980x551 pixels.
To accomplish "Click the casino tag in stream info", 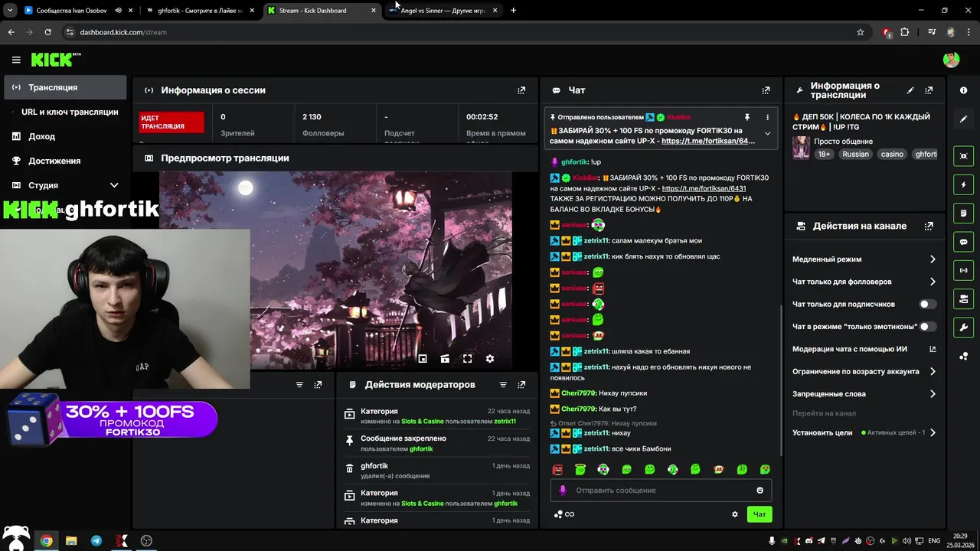I will 892,154.
